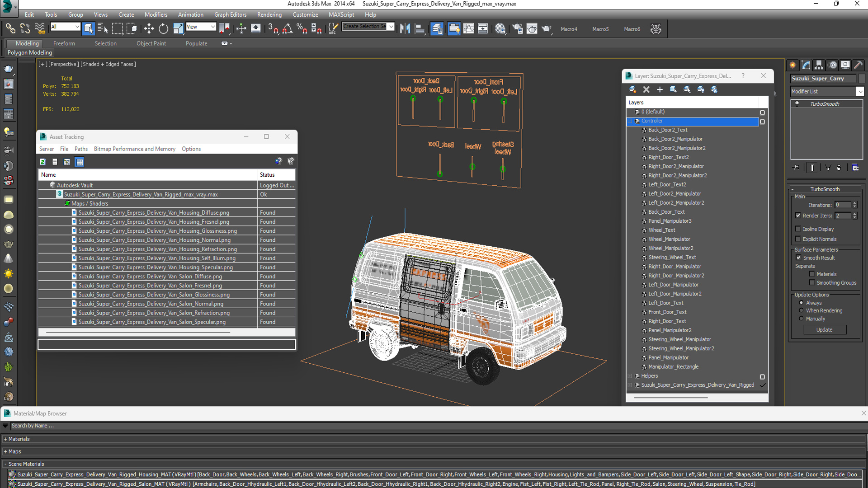Click Iterations spinner arrows
This screenshot has width=868, height=488.
[854, 205]
